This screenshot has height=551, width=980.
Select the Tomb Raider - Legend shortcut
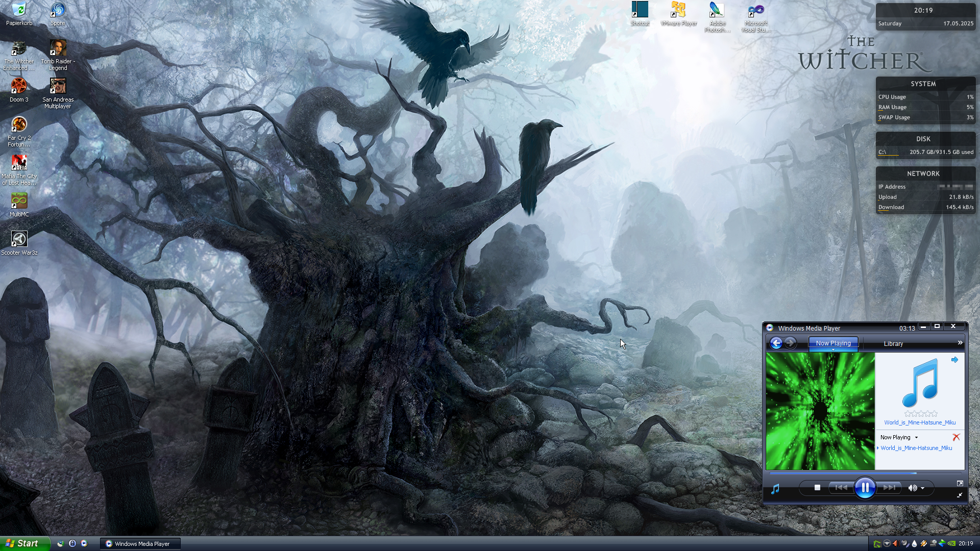point(58,56)
